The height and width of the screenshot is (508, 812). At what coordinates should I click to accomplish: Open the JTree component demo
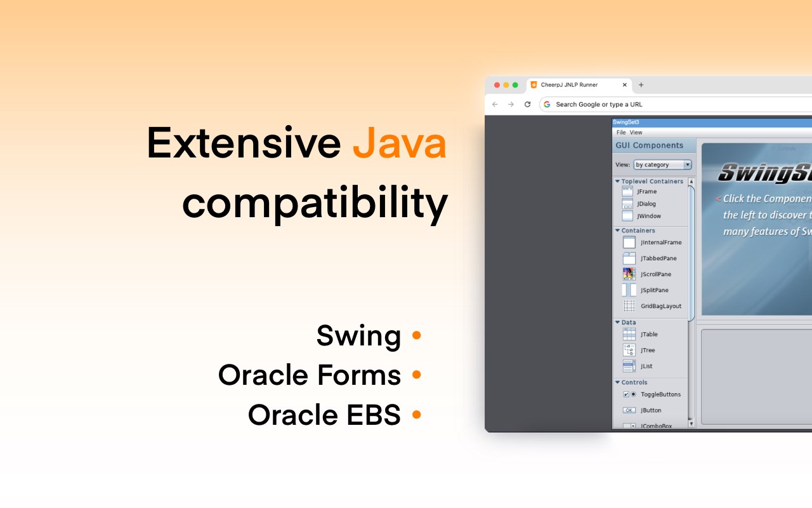pos(639,350)
